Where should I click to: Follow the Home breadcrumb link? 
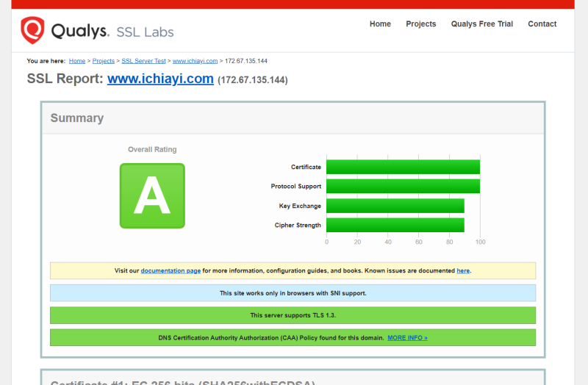coord(77,61)
